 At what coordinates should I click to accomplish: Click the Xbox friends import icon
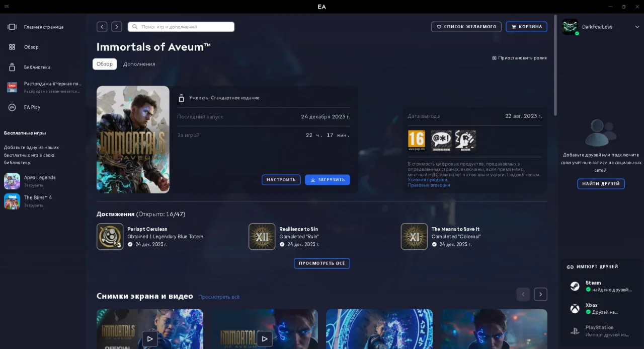tap(575, 309)
